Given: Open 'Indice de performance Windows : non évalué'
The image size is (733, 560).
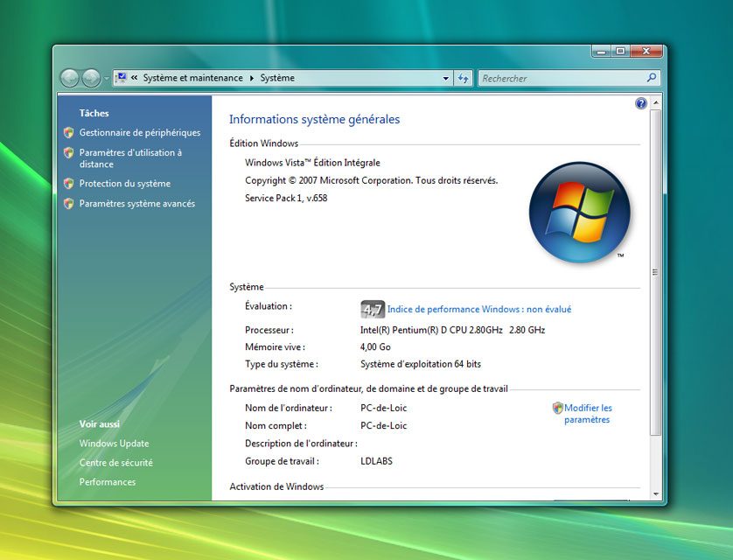Looking at the screenshot, I should click(479, 310).
